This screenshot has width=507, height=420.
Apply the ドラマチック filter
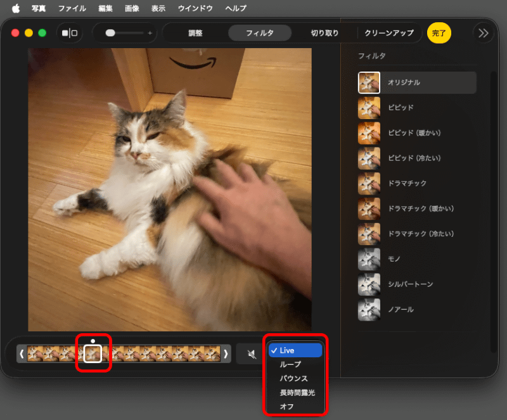click(x=417, y=183)
